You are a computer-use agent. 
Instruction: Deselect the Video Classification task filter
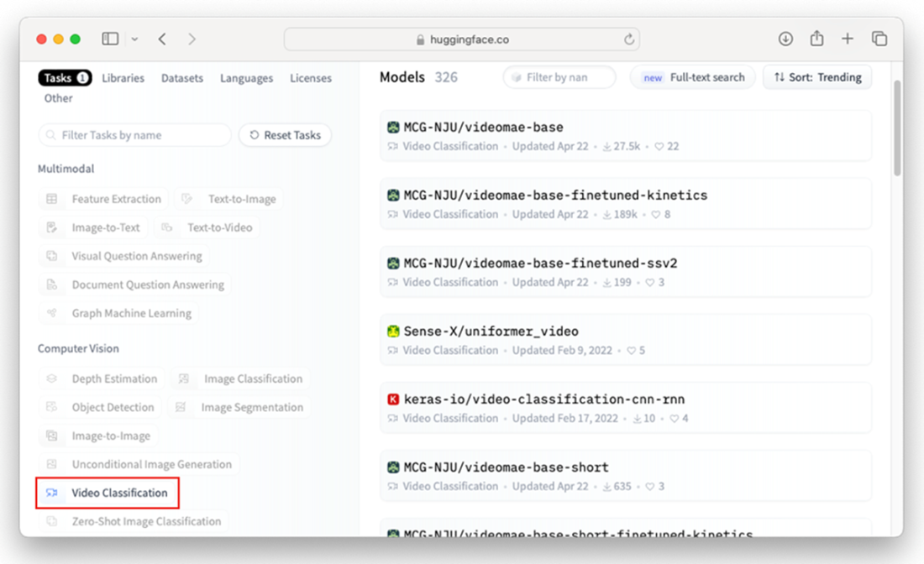(108, 493)
